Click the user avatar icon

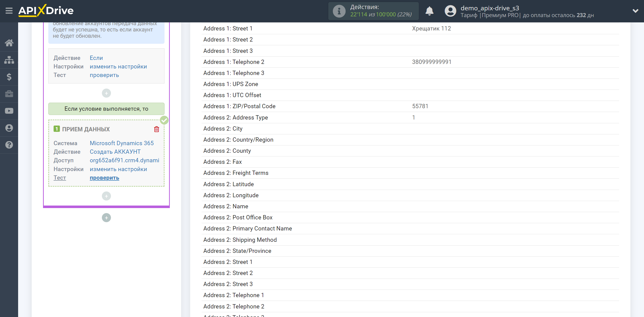pos(450,11)
